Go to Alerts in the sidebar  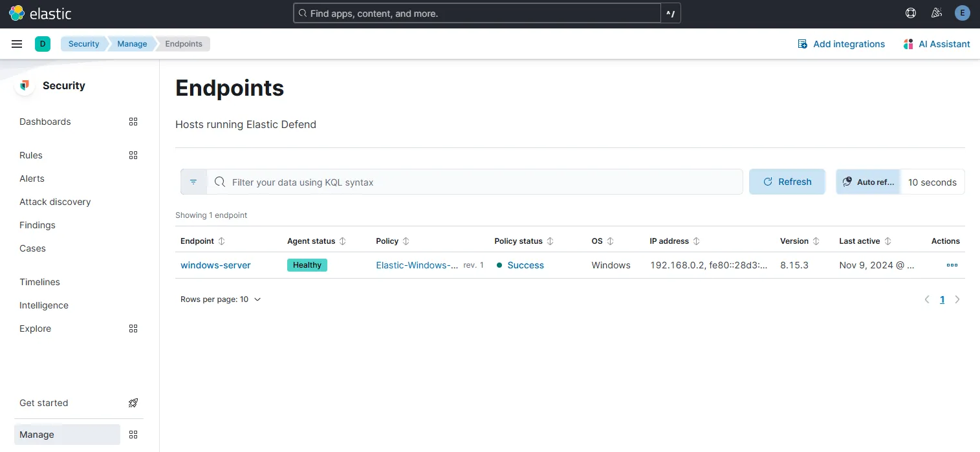point(32,178)
